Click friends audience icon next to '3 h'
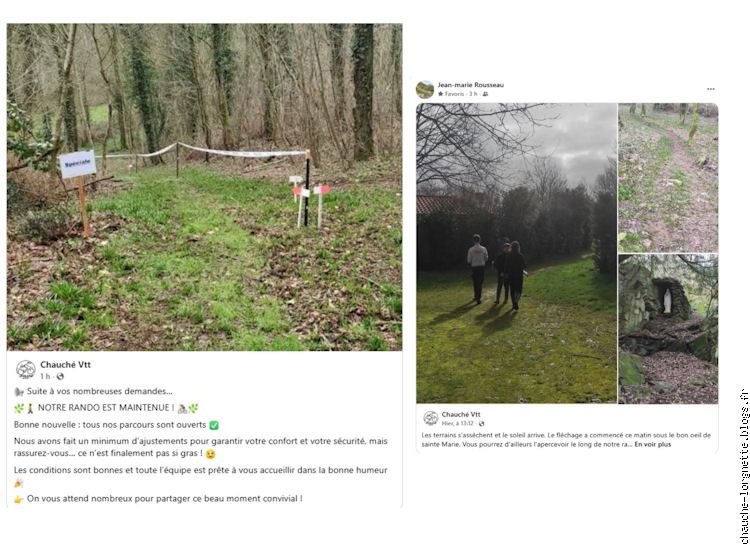 485,94
